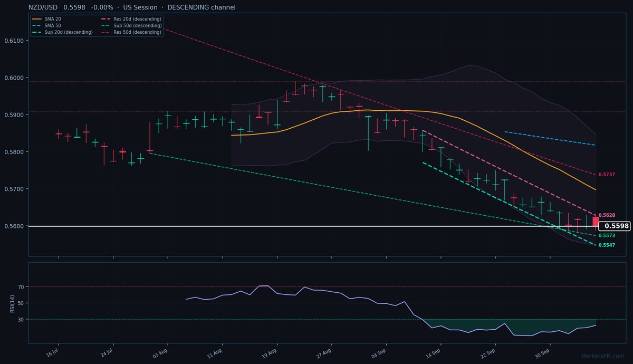The height and width of the screenshot is (364, 633).
Task: Click the 0.5628 resistance value label
Action: pos(607,216)
